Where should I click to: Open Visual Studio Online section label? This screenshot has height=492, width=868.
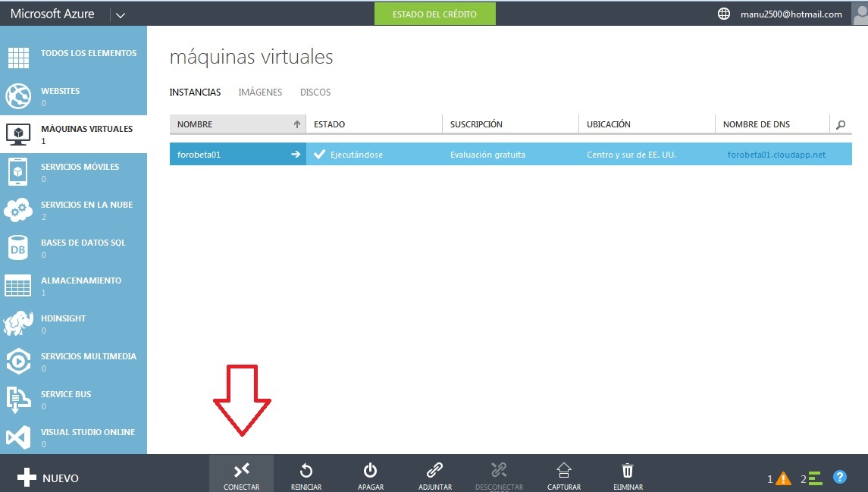88,432
